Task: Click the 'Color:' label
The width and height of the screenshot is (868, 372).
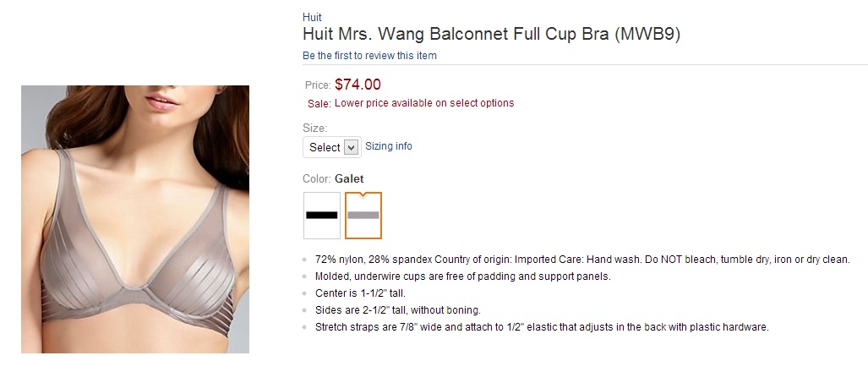Action: (x=316, y=179)
